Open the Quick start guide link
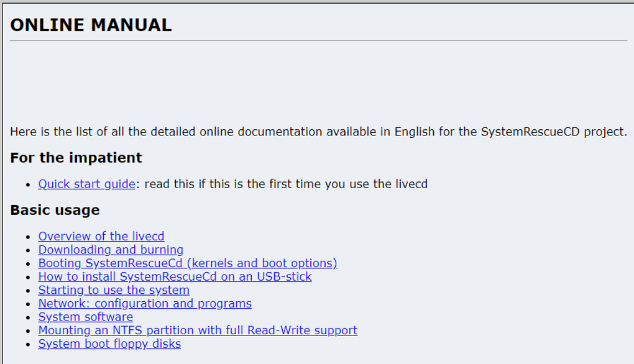The width and height of the screenshot is (634, 364). [x=86, y=184]
